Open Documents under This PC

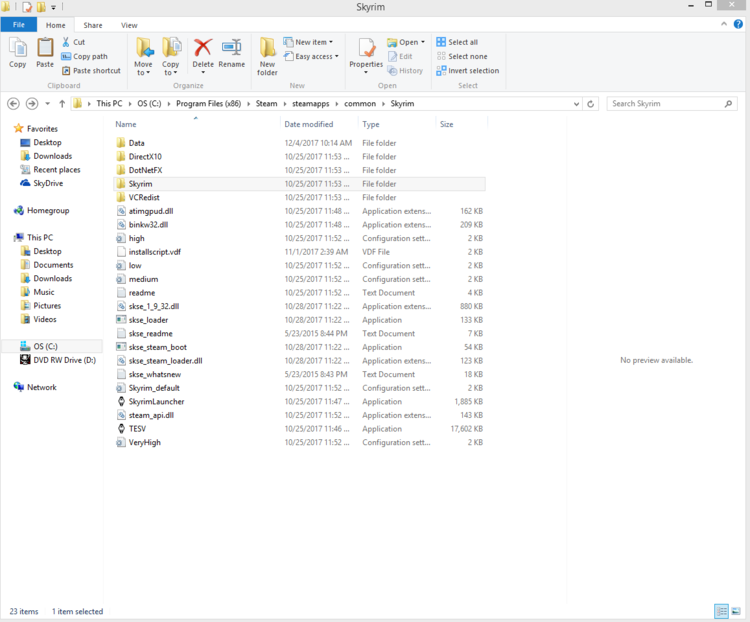coord(47,265)
